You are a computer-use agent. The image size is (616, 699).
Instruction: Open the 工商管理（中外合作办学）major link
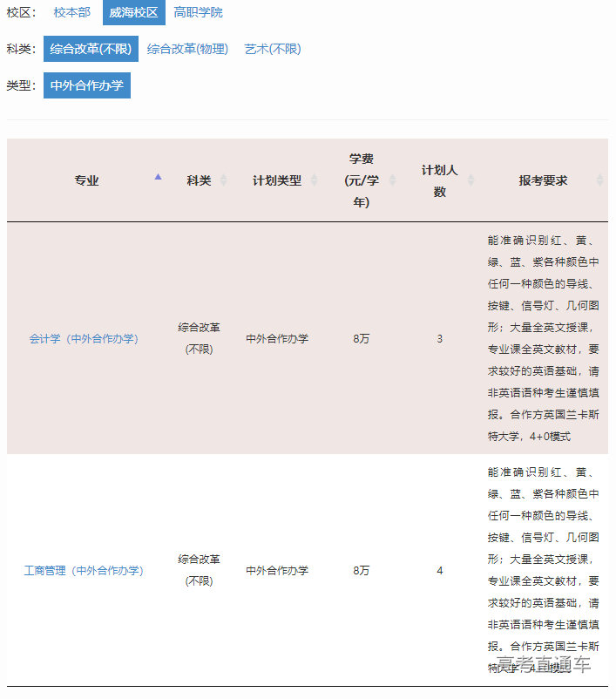[x=84, y=571]
